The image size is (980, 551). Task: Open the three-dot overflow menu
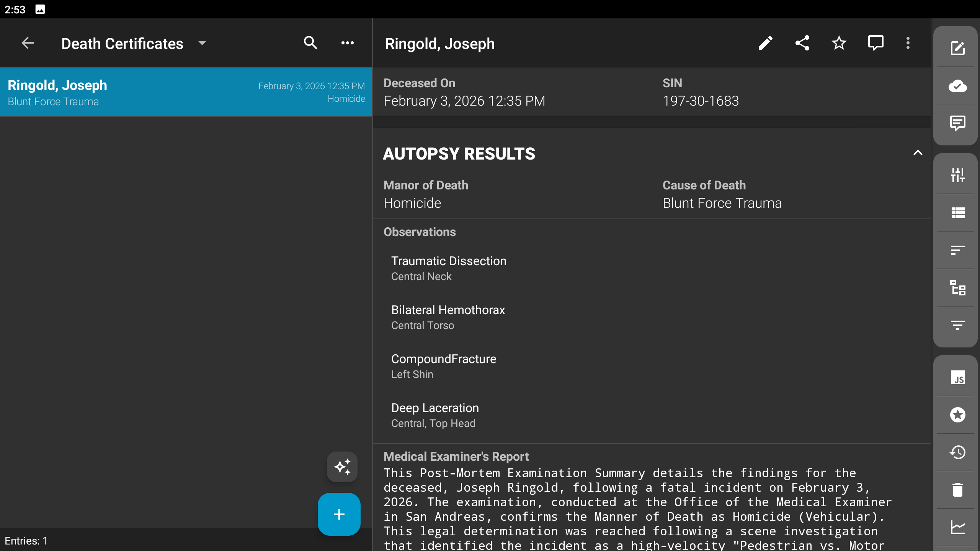pos(908,43)
